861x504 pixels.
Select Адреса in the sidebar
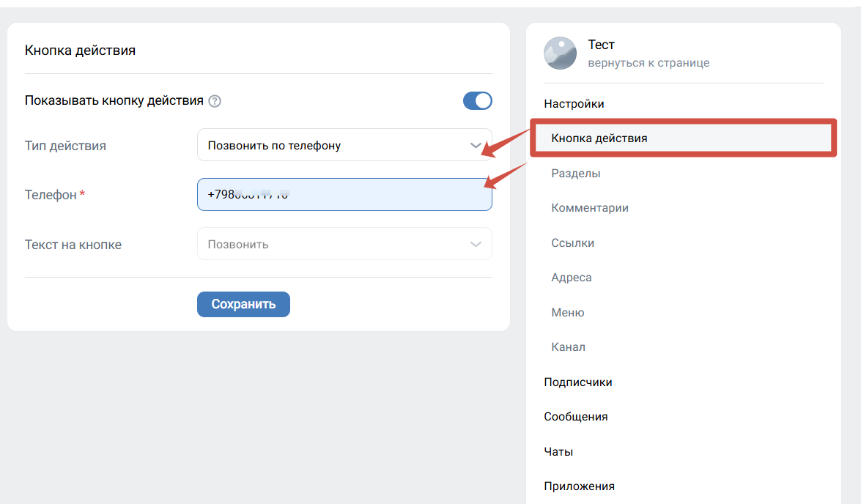[x=571, y=277]
